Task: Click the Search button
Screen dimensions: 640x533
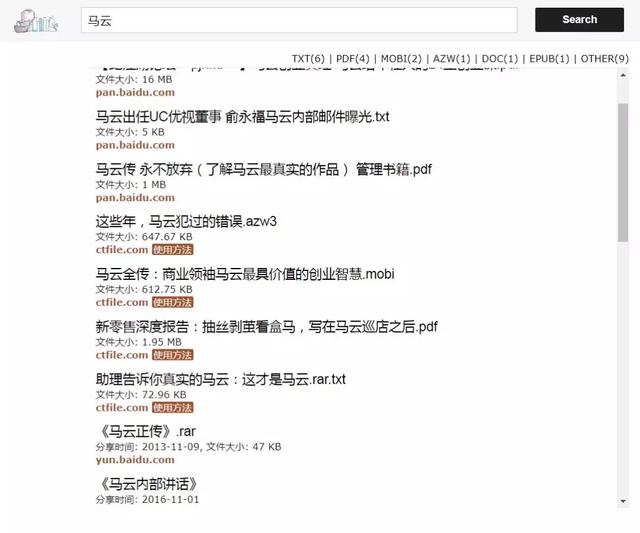Action: tap(579, 20)
